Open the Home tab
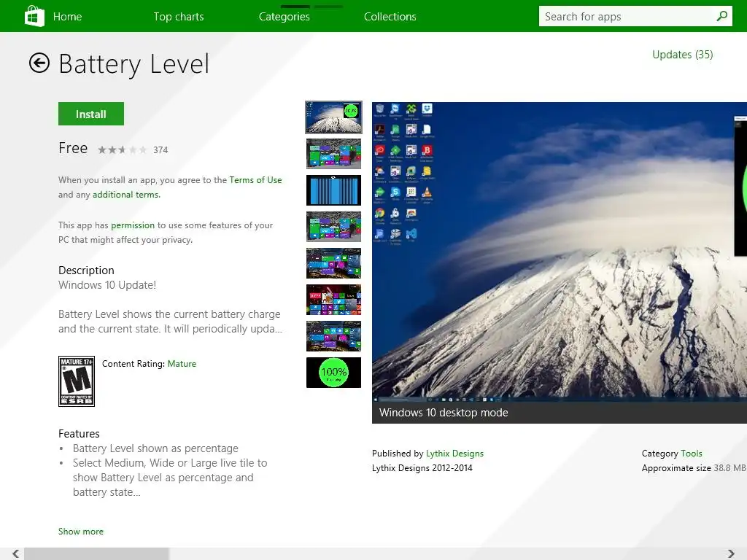The height and width of the screenshot is (560, 747). (x=67, y=17)
